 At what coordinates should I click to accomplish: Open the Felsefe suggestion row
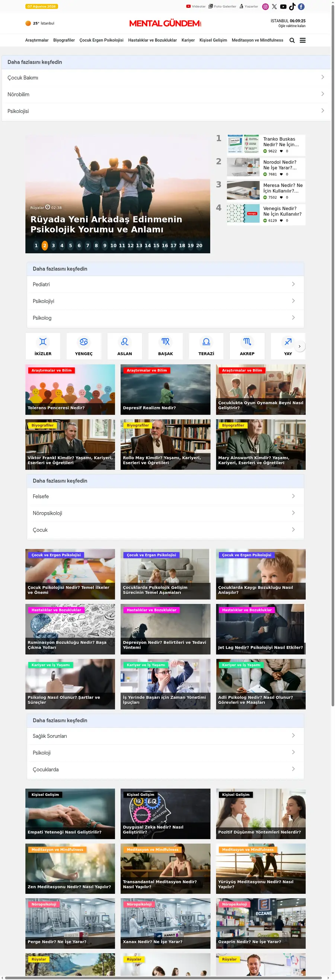click(x=165, y=497)
